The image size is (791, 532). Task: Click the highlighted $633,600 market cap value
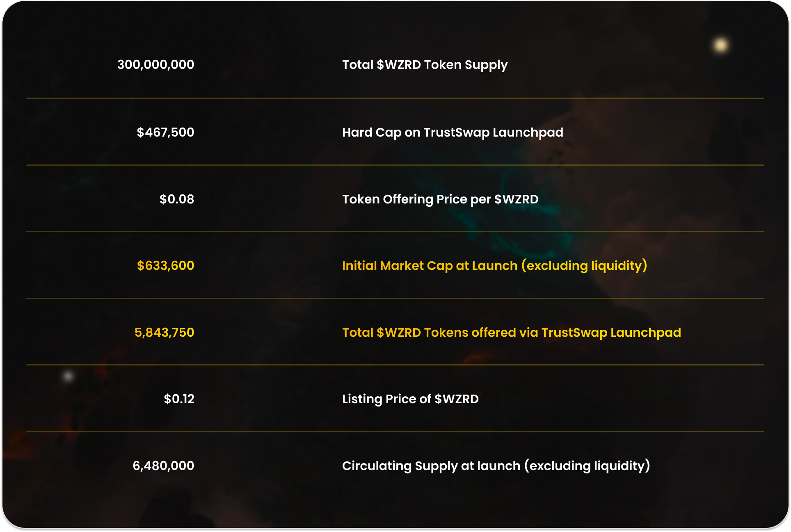[x=165, y=265]
